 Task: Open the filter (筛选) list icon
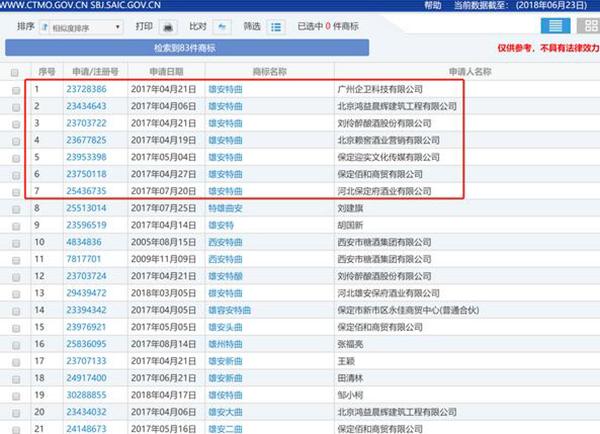click(276, 27)
